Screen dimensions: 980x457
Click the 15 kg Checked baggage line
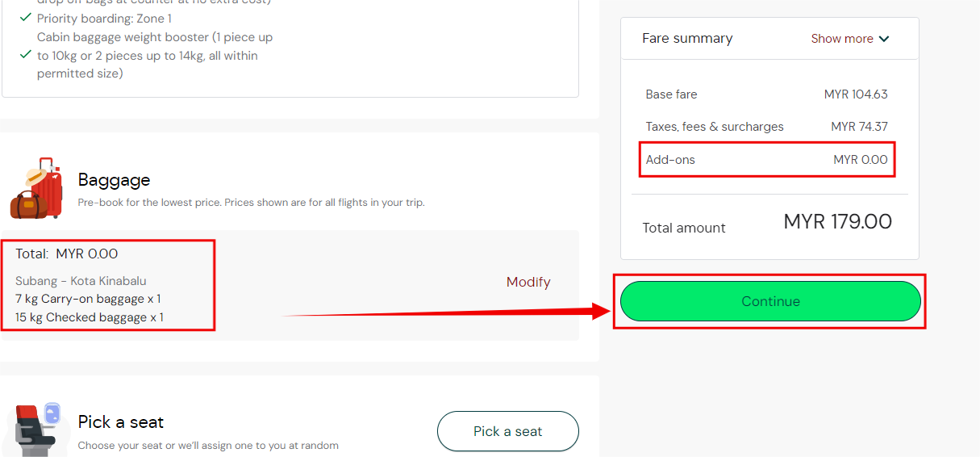tap(90, 317)
